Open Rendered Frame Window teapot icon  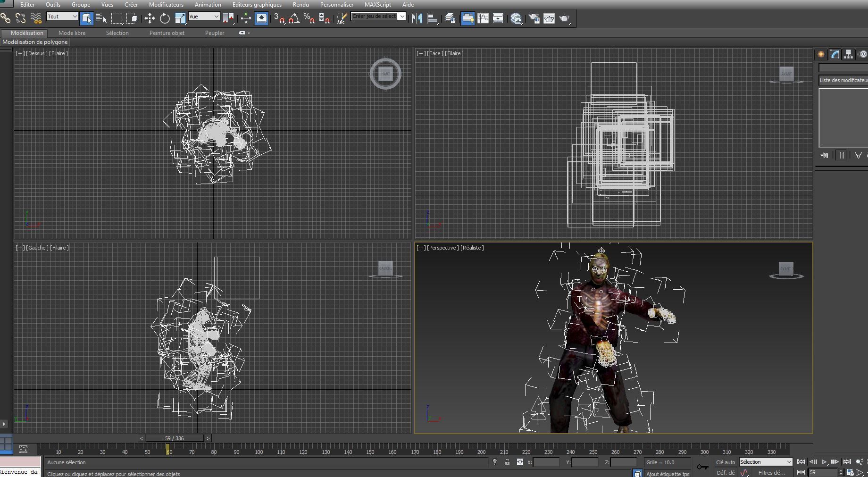point(549,18)
